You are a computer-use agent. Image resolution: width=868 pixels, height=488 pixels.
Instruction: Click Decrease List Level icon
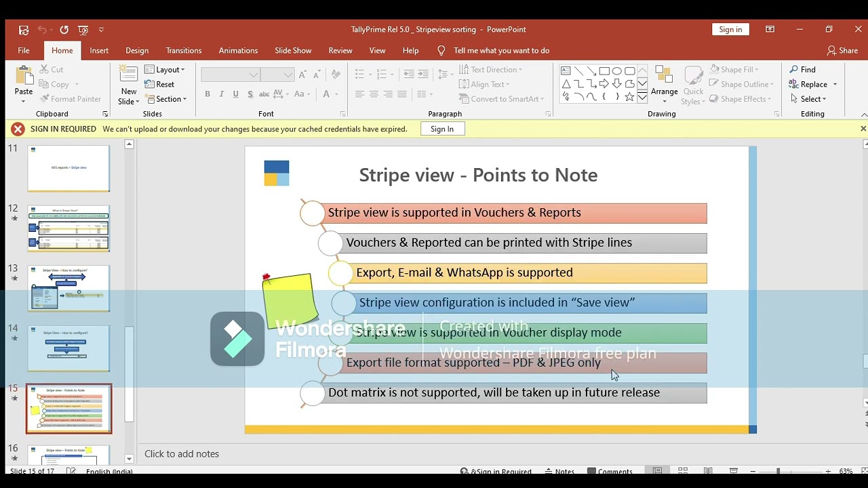coord(409,74)
